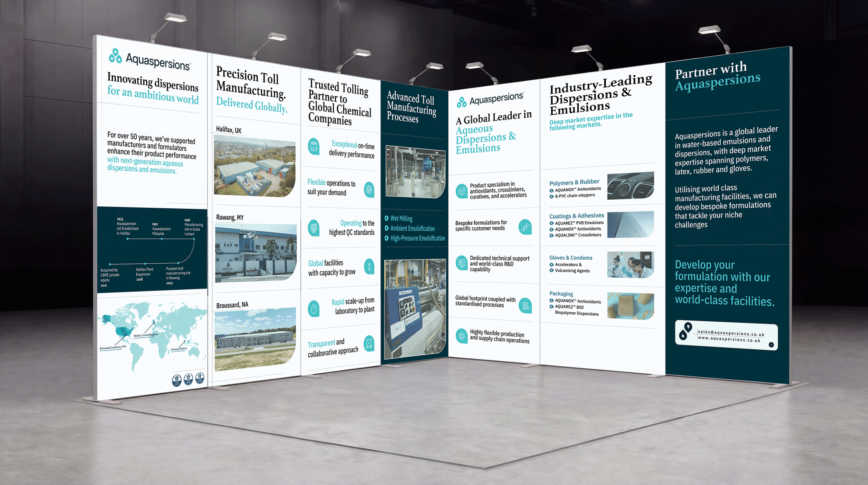The image size is (868, 485).
Task: Click the www.aquaspersions.co.uk web address
Action: 729,339
